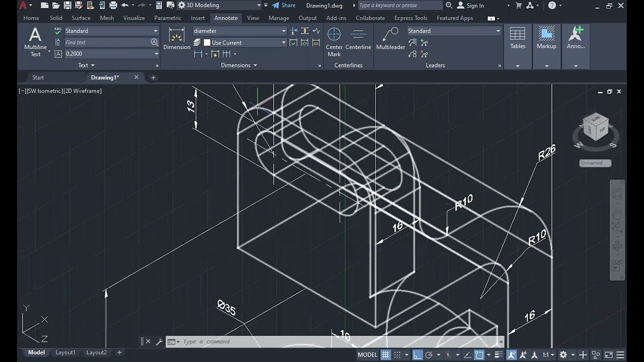This screenshot has width=644, height=362.
Task: Undo the last action
Action: tap(125, 6)
